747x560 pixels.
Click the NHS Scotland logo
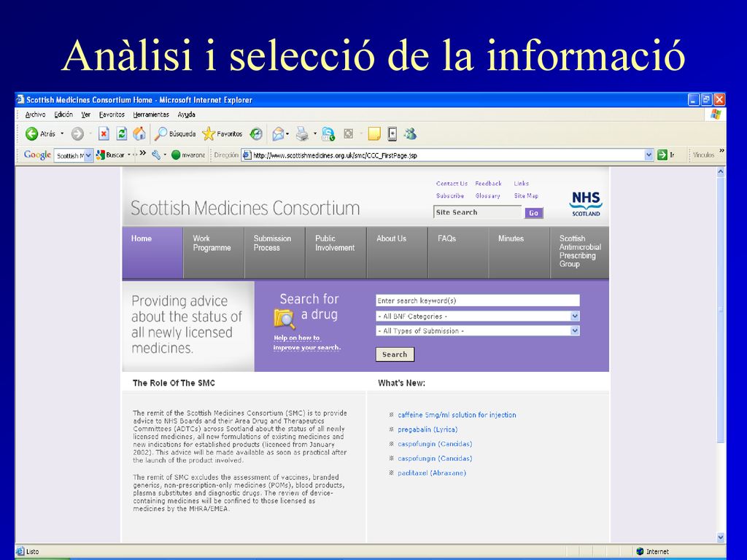pyautogui.click(x=586, y=203)
